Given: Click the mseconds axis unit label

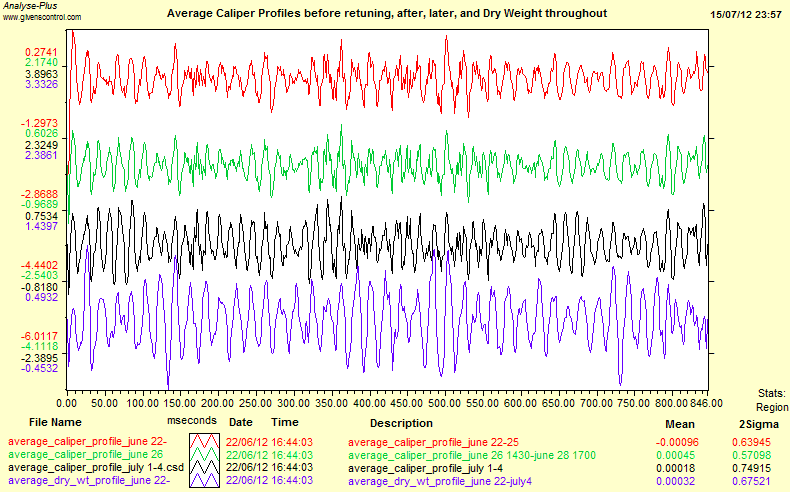Looking at the screenshot, I should (x=192, y=420).
